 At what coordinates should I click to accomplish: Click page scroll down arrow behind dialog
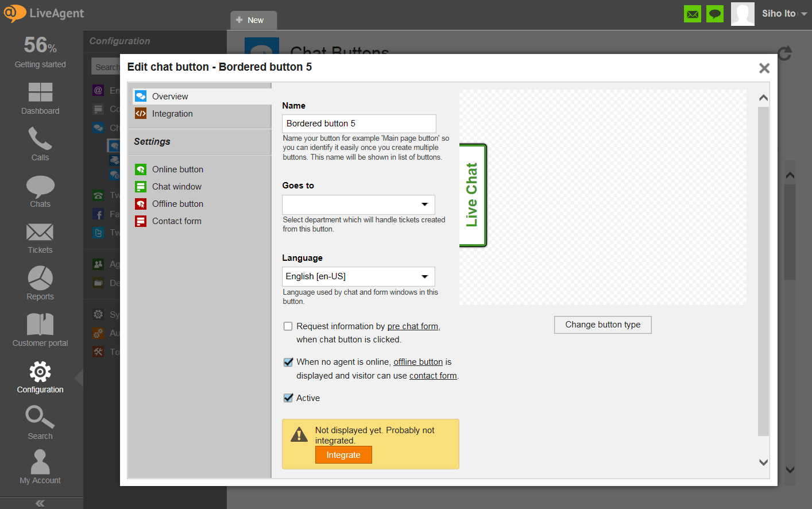pyautogui.click(x=790, y=470)
